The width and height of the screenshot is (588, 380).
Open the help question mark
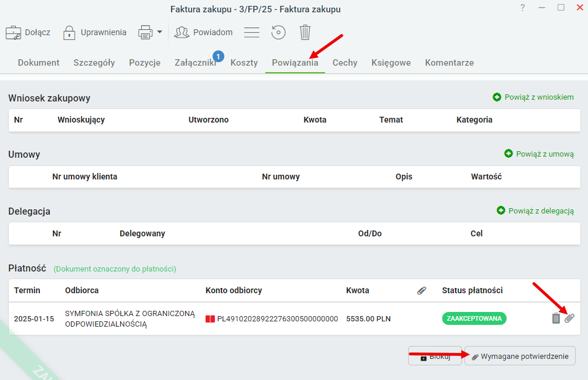522,8
